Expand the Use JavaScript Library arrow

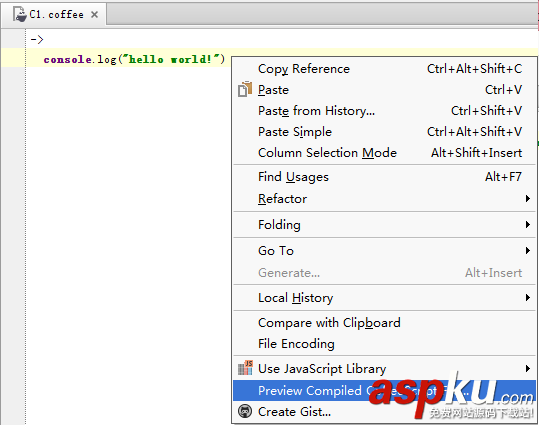coord(528,369)
